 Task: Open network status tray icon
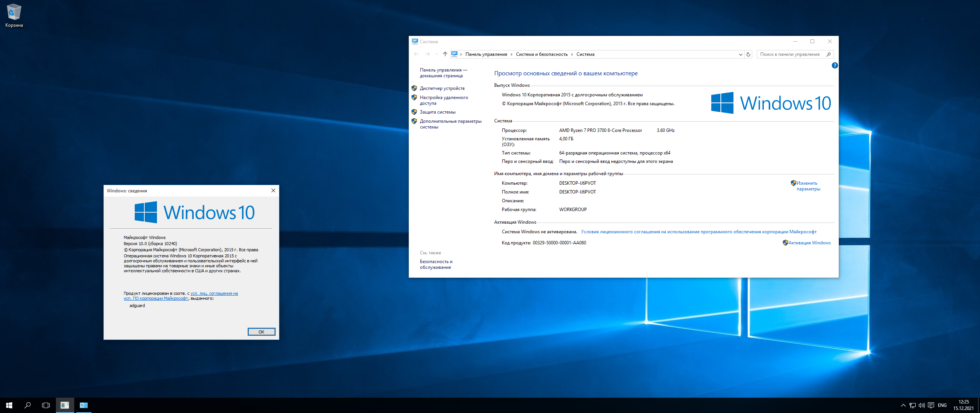click(913, 405)
